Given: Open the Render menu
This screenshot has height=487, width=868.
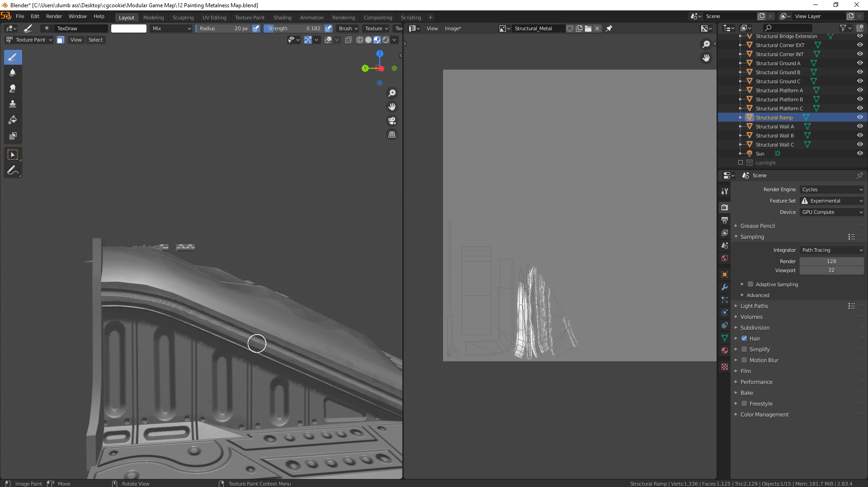Looking at the screenshot, I should coord(54,16).
